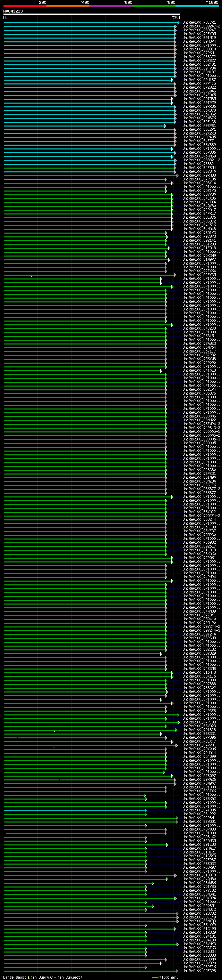Select the UniRef100_B9INI9 label
Viewport: 222px width, 980px height.
point(199,38)
